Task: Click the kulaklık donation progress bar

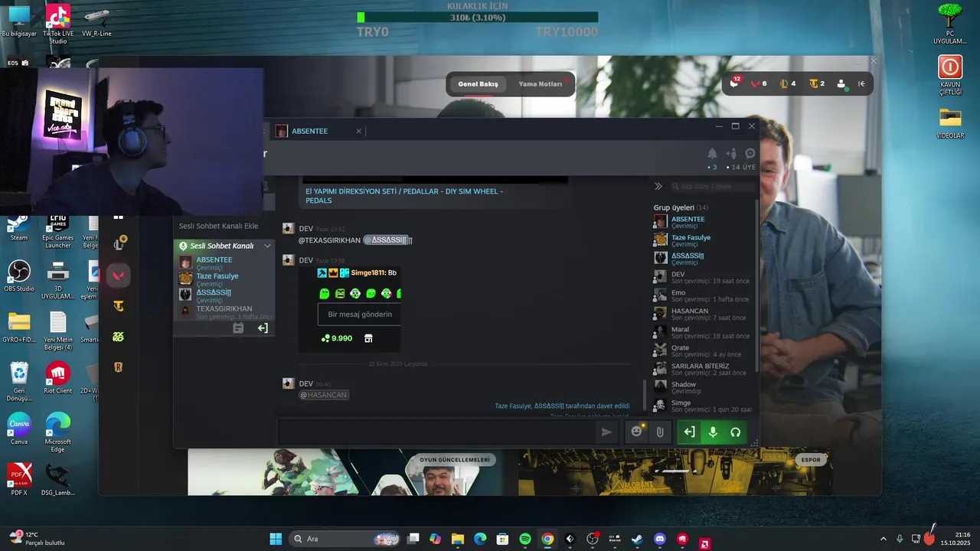Action: pos(477,17)
